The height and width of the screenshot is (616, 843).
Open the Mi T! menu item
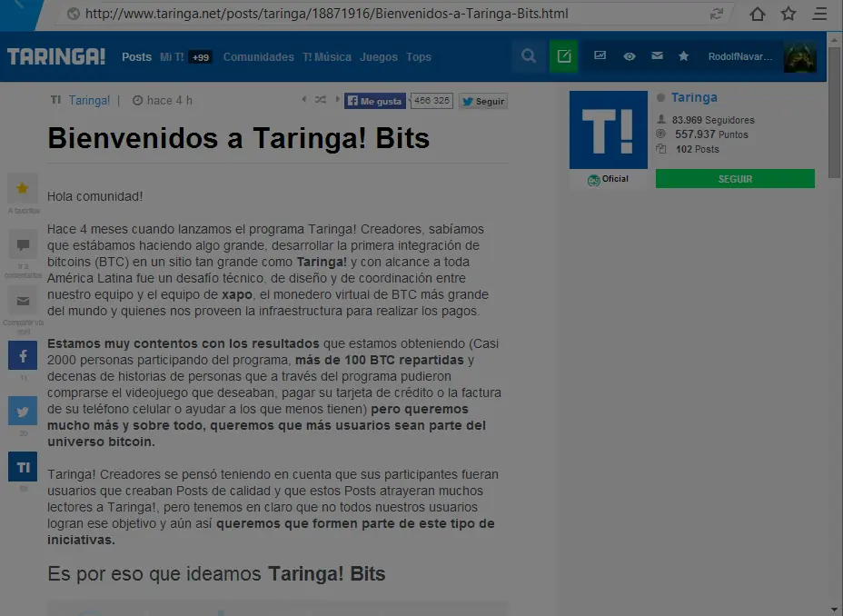click(172, 57)
